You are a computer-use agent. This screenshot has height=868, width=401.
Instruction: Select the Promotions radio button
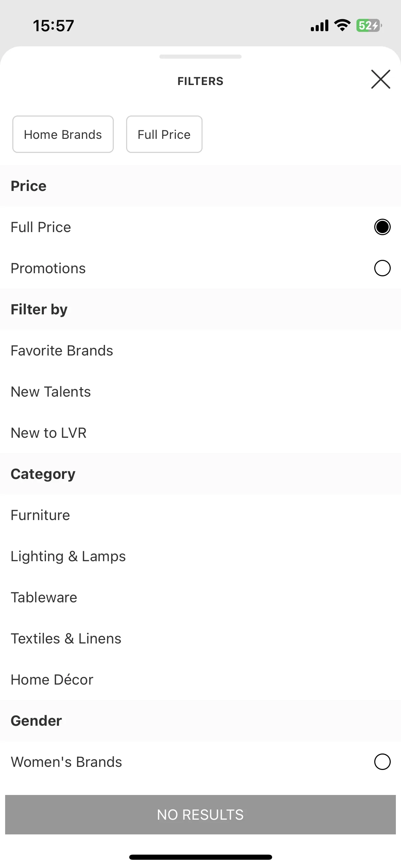pyautogui.click(x=382, y=268)
